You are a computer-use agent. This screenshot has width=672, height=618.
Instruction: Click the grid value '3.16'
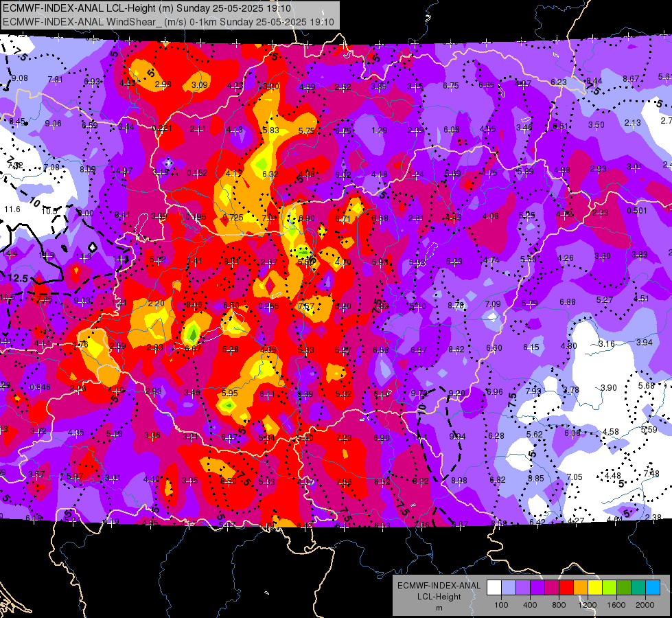[x=606, y=344]
